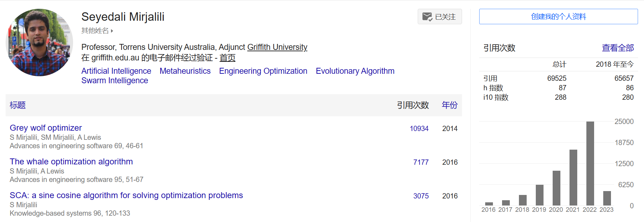Select the Metaheuristics interest tag

(185, 71)
